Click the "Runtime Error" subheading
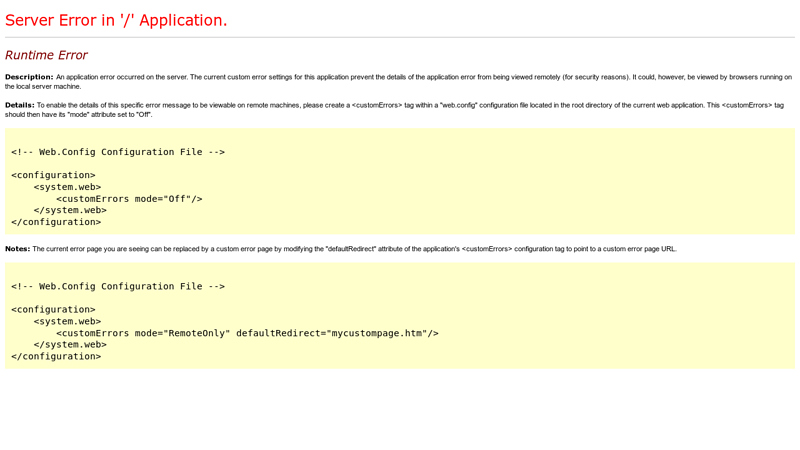The image size is (800, 450). click(46, 55)
